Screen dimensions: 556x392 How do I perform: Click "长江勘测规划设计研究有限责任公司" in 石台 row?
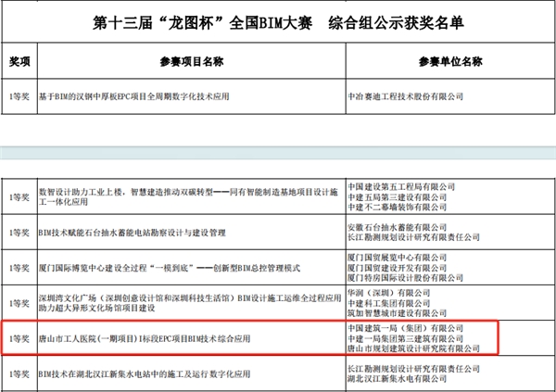coord(413,237)
